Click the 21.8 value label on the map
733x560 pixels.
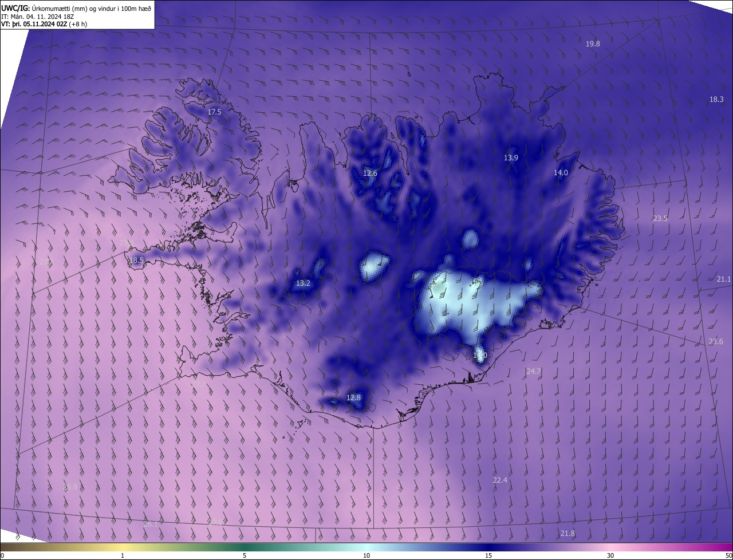click(568, 534)
